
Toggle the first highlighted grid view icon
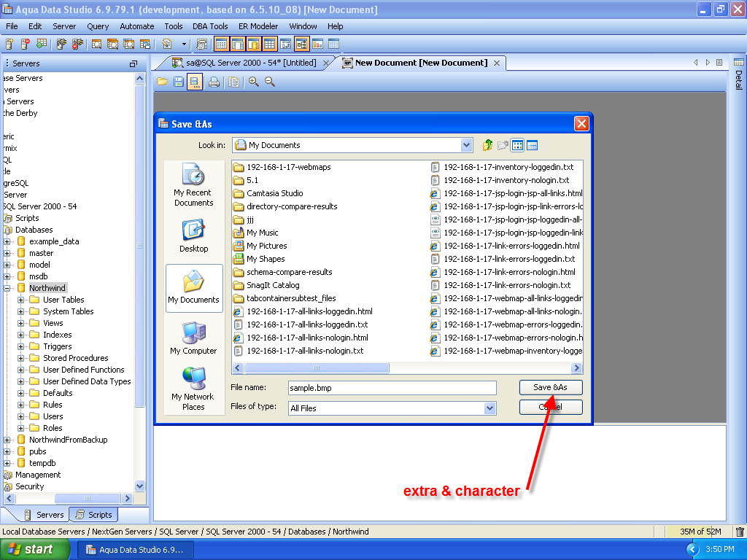point(221,44)
